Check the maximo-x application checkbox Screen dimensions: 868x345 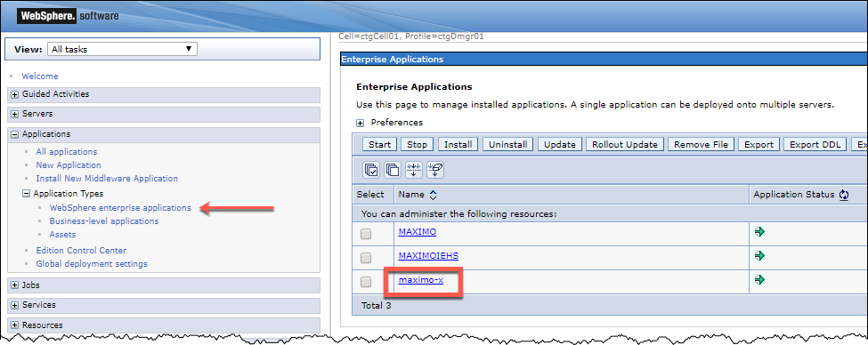(x=366, y=282)
